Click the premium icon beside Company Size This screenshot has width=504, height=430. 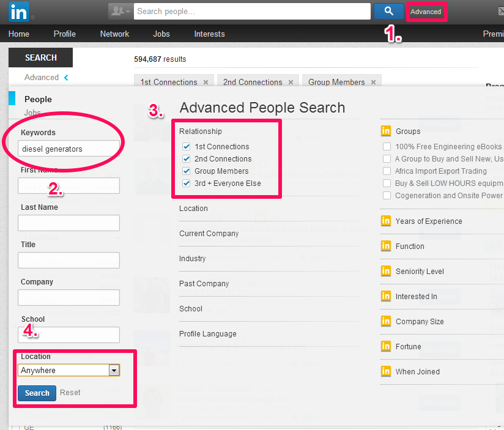point(386,321)
